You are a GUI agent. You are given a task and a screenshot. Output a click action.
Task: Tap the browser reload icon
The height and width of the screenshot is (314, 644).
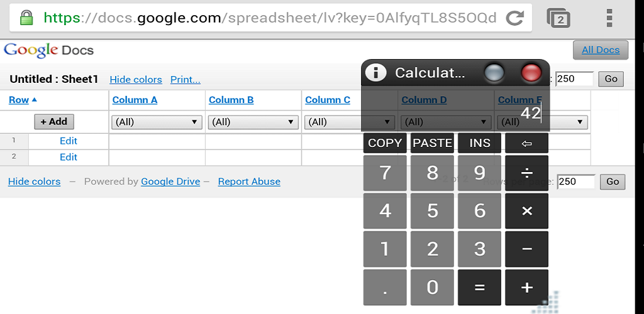(514, 18)
